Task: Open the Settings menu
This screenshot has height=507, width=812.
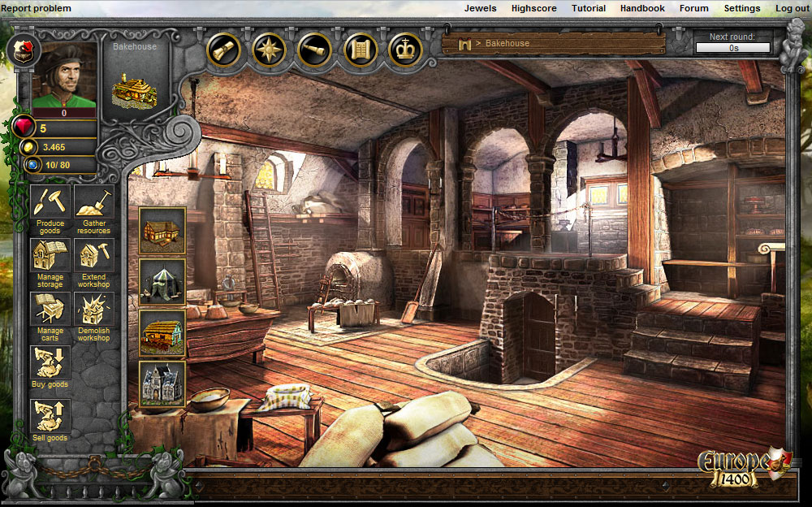Action: 741,8
